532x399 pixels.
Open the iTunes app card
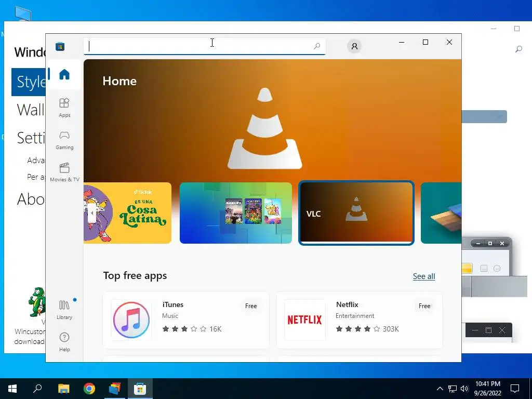tap(186, 320)
